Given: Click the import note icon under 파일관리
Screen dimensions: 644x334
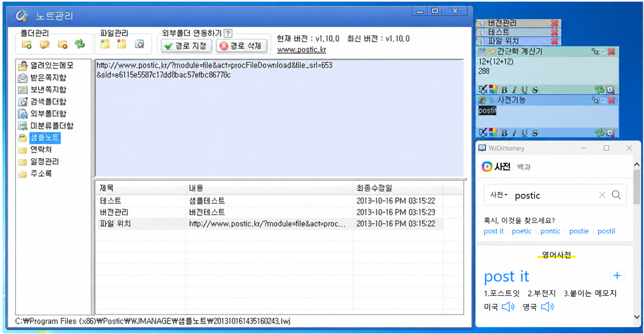Looking at the screenshot, I should (x=105, y=44).
